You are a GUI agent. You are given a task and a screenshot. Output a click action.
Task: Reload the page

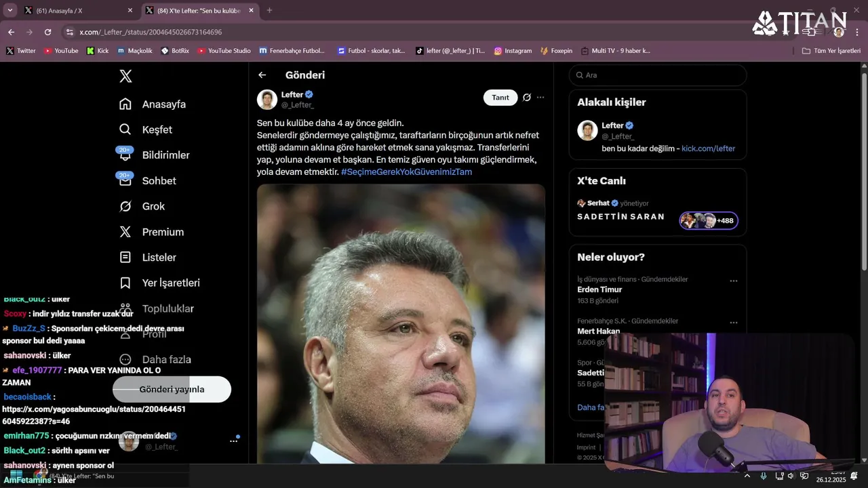[47, 32]
